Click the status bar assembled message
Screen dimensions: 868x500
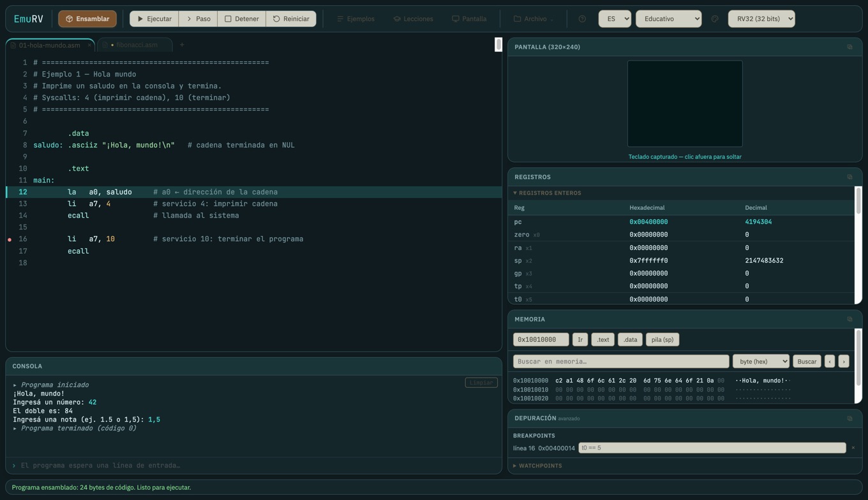click(x=101, y=488)
